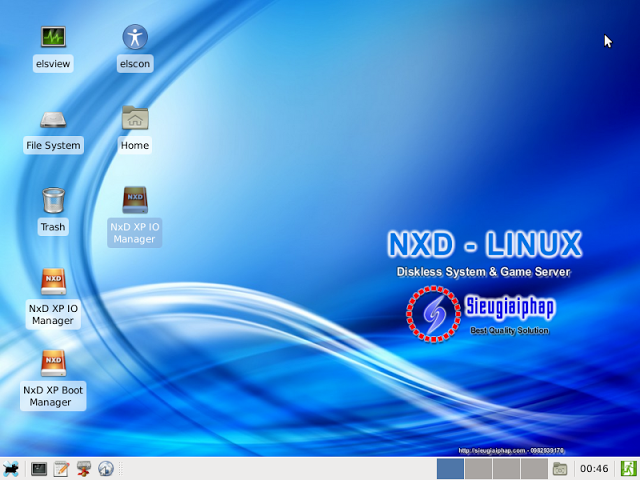Screen dimensions: 640x480
Task: Switch to the fourth workspace in pager
Action: (x=534, y=469)
